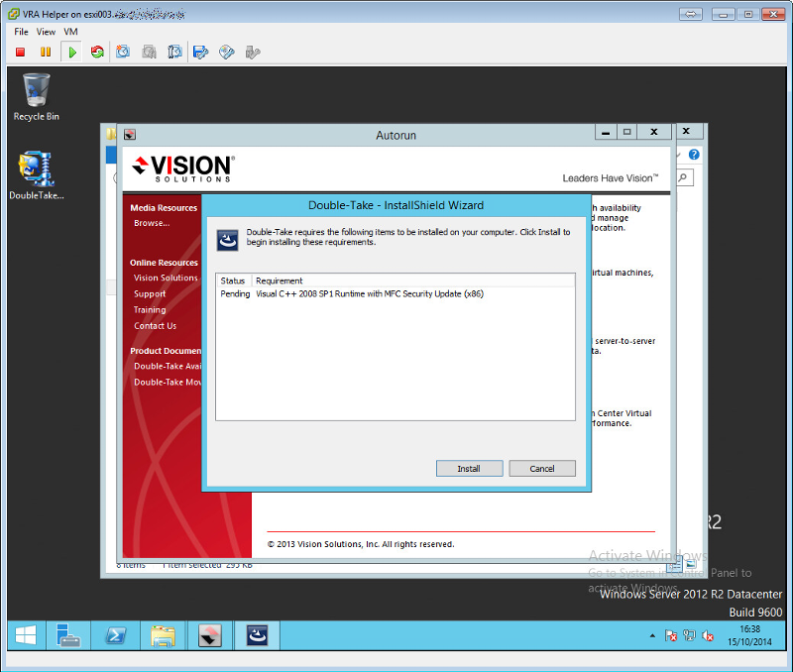793x672 pixels.
Task: Click the connect floppy device toolbar icon
Action: 201,53
